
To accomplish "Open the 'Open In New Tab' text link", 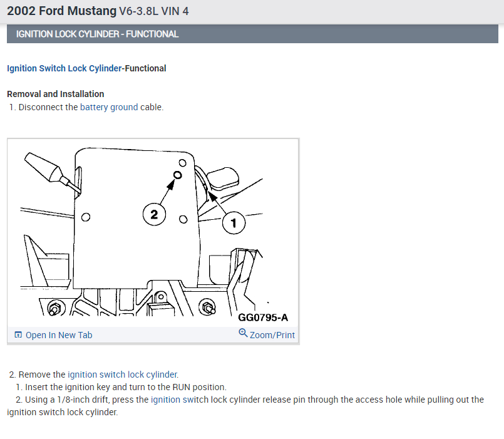I will coord(59,335).
